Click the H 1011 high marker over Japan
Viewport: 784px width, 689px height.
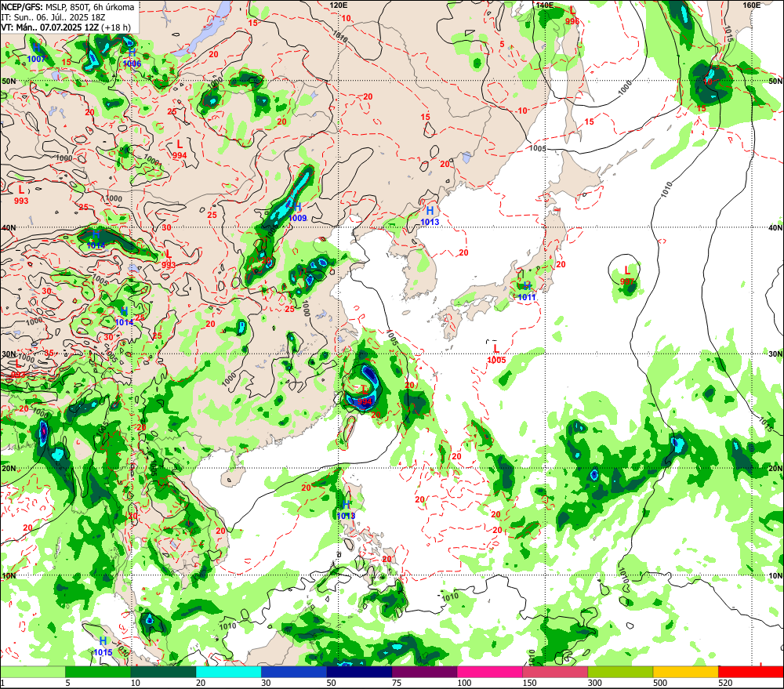point(527,291)
